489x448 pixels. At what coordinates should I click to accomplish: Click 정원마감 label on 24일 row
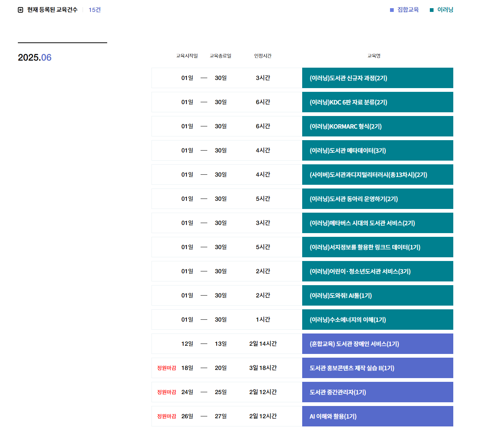click(166, 392)
